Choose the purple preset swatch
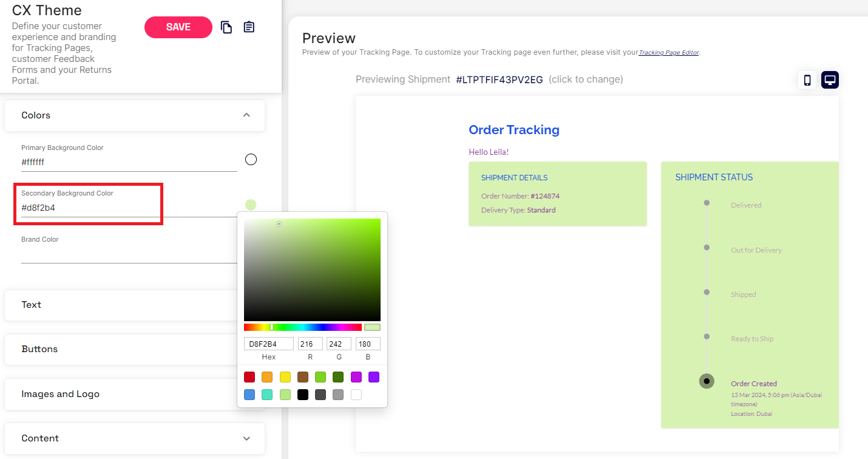The height and width of the screenshot is (459, 868). pyautogui.click(x=374, y=377)
